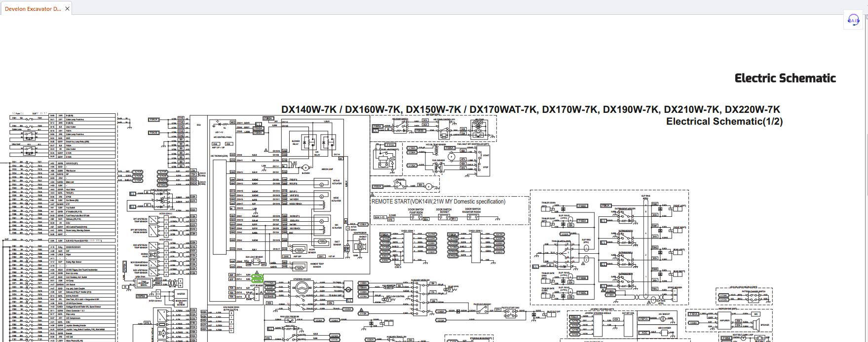Click the 'Electric Schematic' page heading
The height and width of the screenshot is (342, 868).
coord(785,78)
